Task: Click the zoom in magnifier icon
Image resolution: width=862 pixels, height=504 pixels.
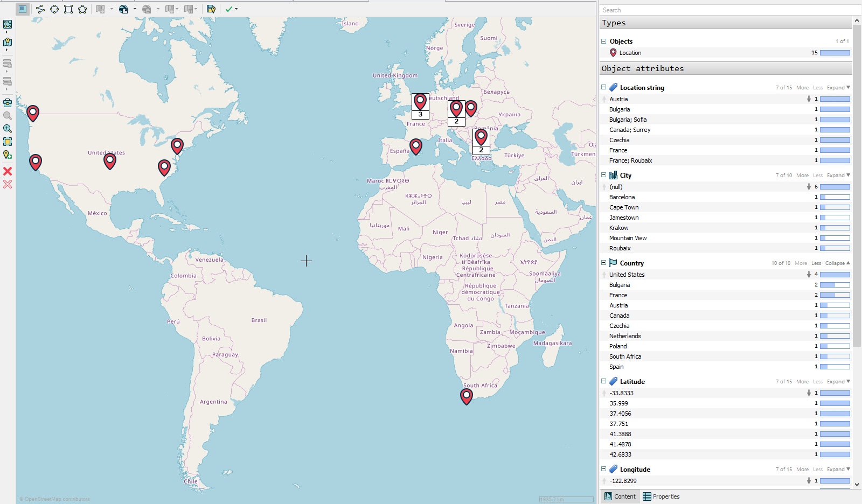Action: (x=8, y=129)
